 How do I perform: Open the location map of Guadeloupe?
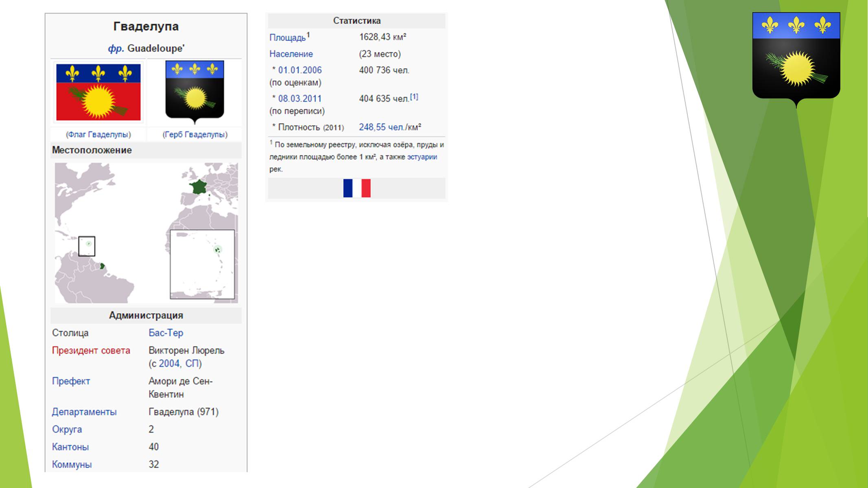coord(146,233)
